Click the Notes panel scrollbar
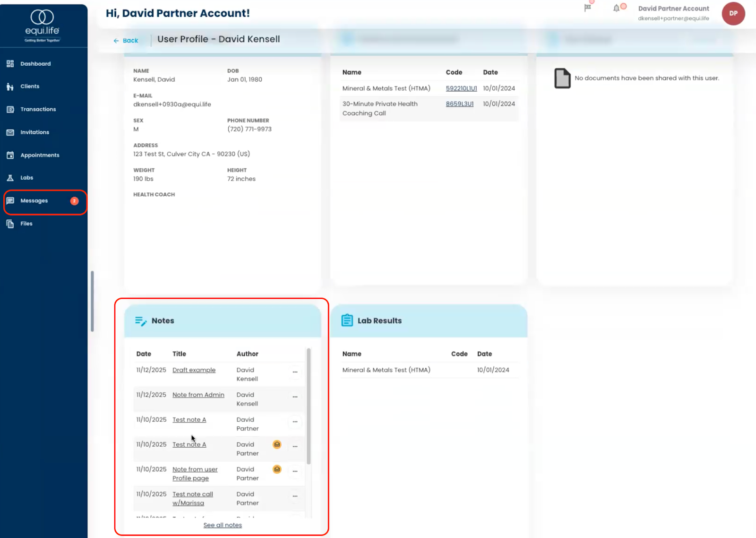The image size is (756, 538). (x=309, y=407)
